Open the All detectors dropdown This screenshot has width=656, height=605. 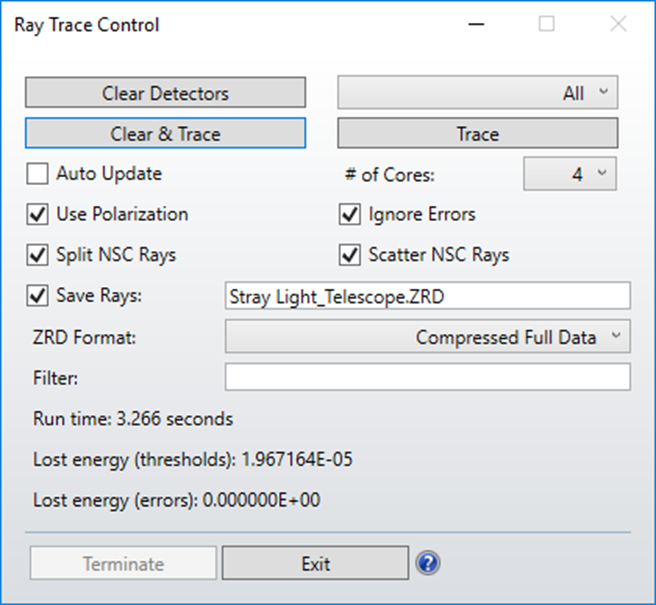pyautogui.click(x=478, y=94)
